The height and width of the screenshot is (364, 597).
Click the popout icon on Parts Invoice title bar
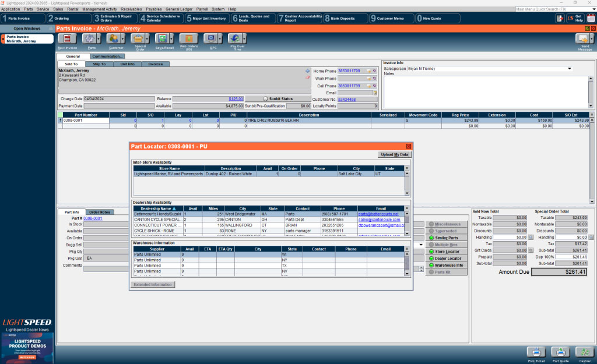click(x=587, y=29)
